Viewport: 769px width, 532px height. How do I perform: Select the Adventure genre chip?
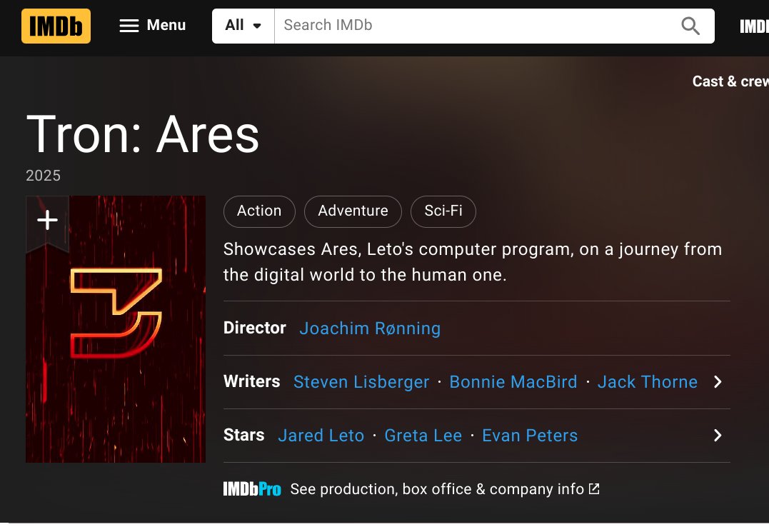click(353, 211)
